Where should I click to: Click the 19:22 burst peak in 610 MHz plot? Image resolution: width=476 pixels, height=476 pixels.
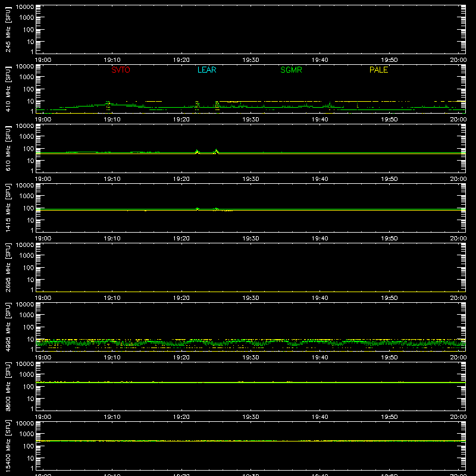coord(197,151)
